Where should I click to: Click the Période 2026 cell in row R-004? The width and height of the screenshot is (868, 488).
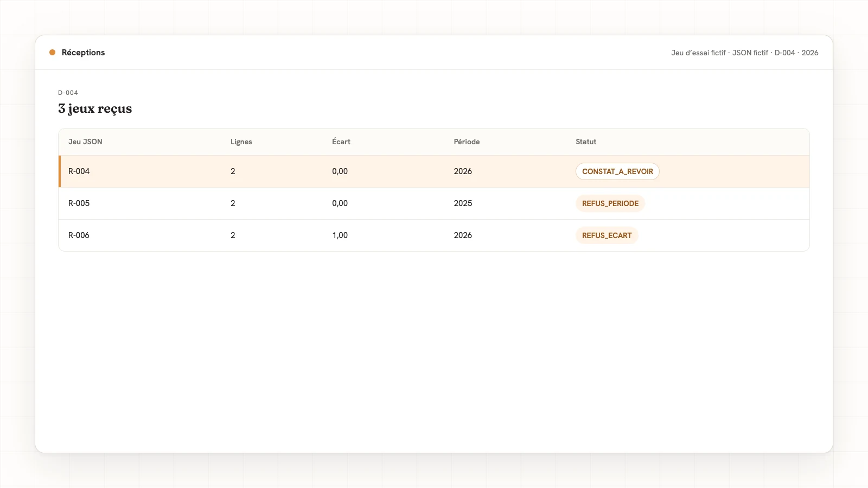tap(463, 171)
